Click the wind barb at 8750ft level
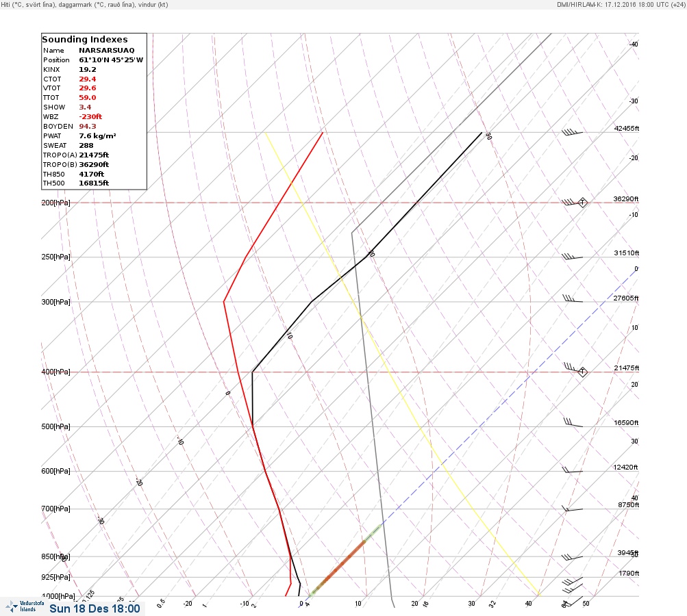This screenshot has width=687, height=616. tap(572, 509)
